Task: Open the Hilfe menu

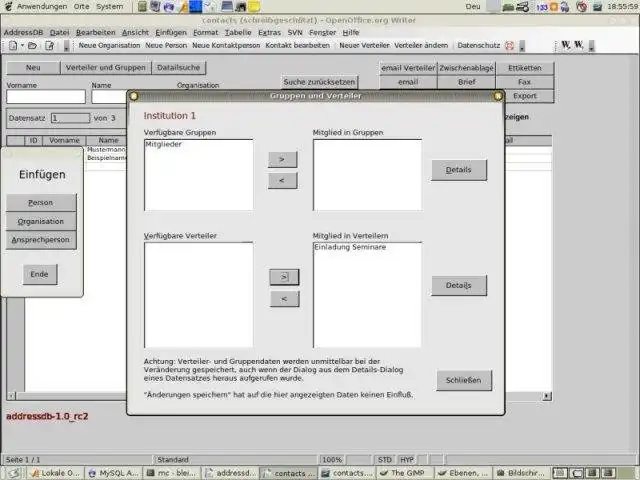Action: (x=351, y=32)
